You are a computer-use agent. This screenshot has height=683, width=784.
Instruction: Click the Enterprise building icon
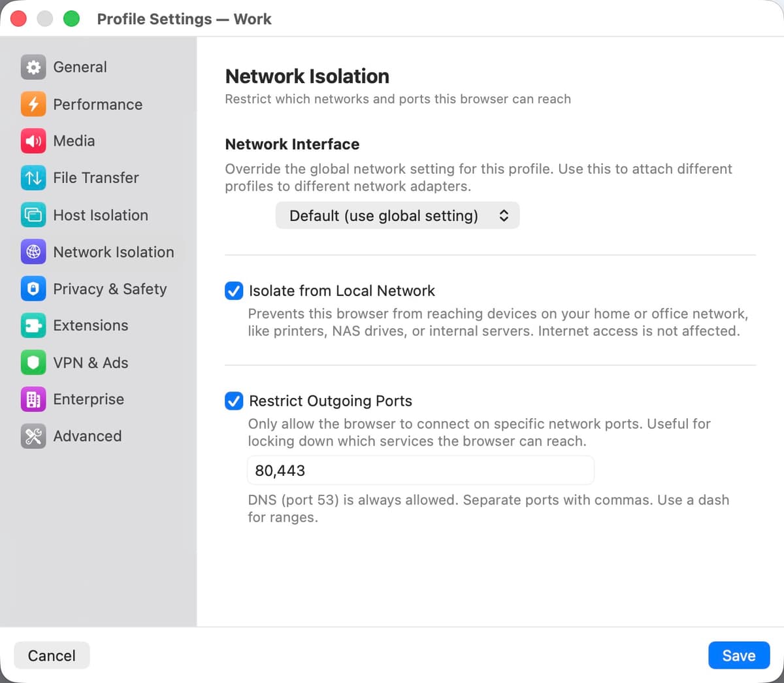(33, 399)
